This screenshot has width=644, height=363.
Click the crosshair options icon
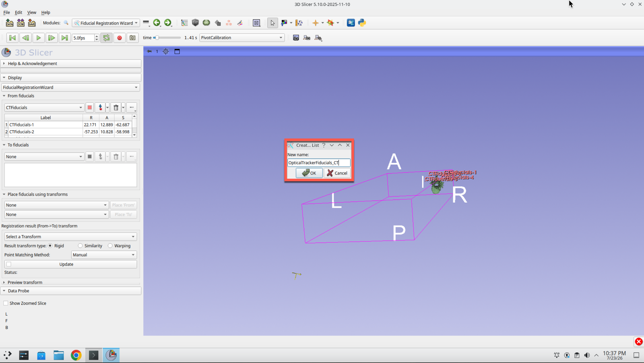pyautogui.click(x=315, y=23)
